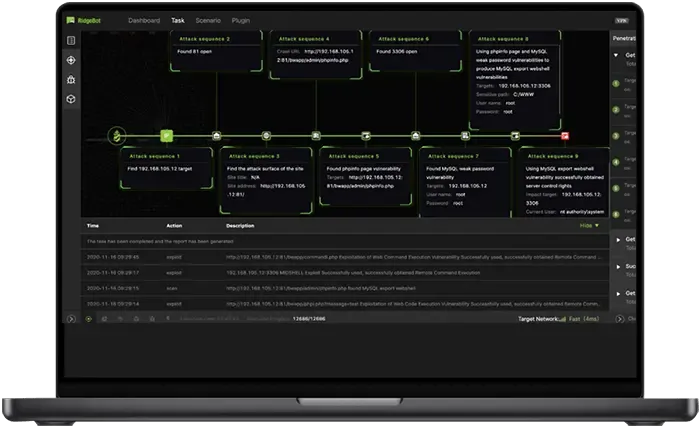Click 'Found 3306 open' text
The image size is (700, 427).
point(397,52)
